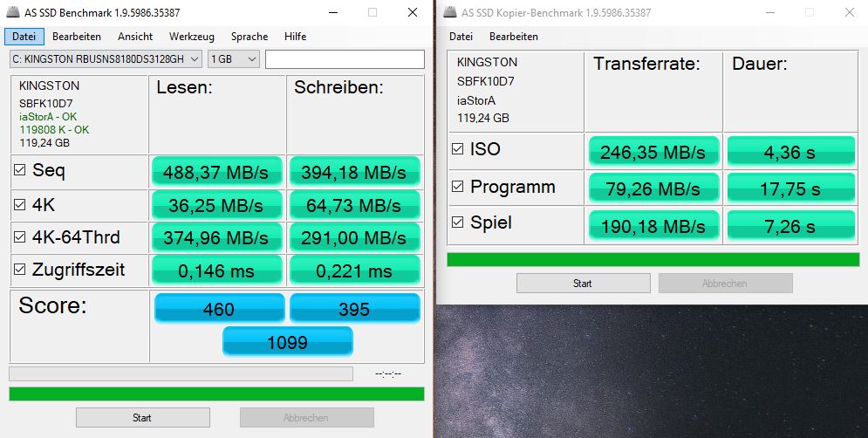
Task: Toggle the 4K-64Thrd test checkbox
Action: point(19,237)
